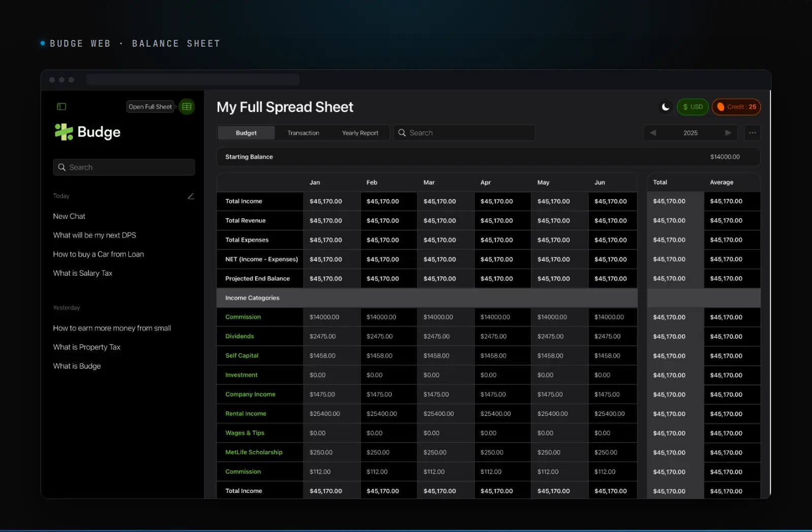
Task: Open chat 'What is Property Tax'
Action: pyautogui.click(x=87, y=347)
